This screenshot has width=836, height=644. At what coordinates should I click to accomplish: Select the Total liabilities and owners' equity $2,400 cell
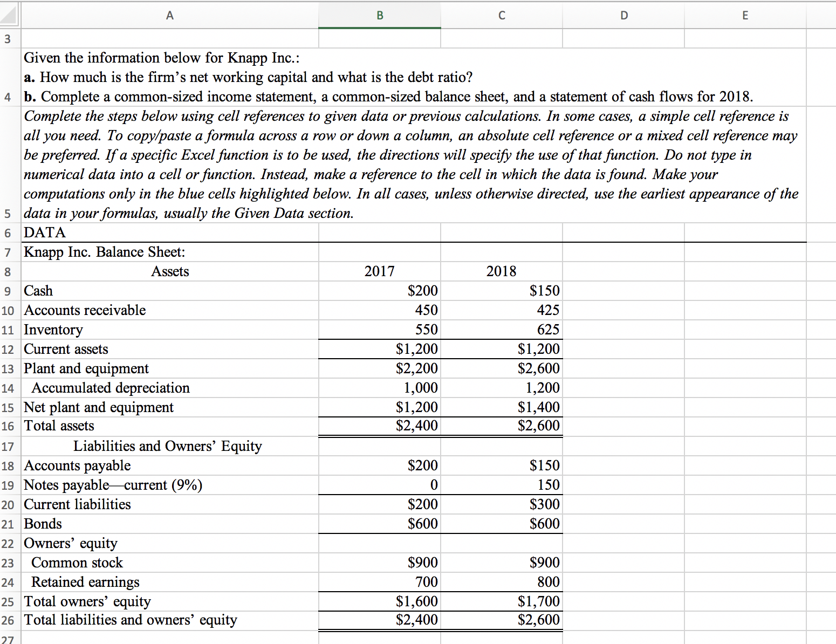tap(379, 620)
